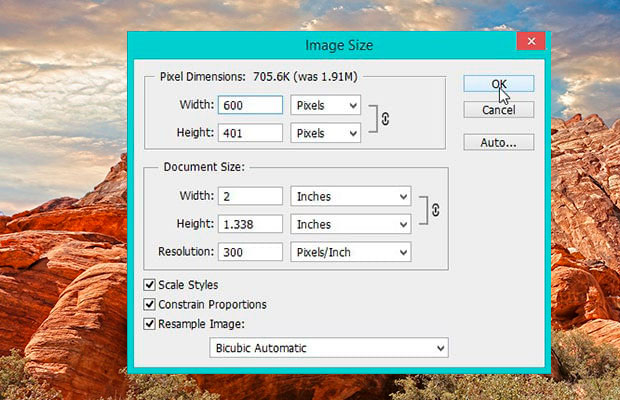Click the document size chain link icon
Screen dimensions: 620x400
coord(434,211)
